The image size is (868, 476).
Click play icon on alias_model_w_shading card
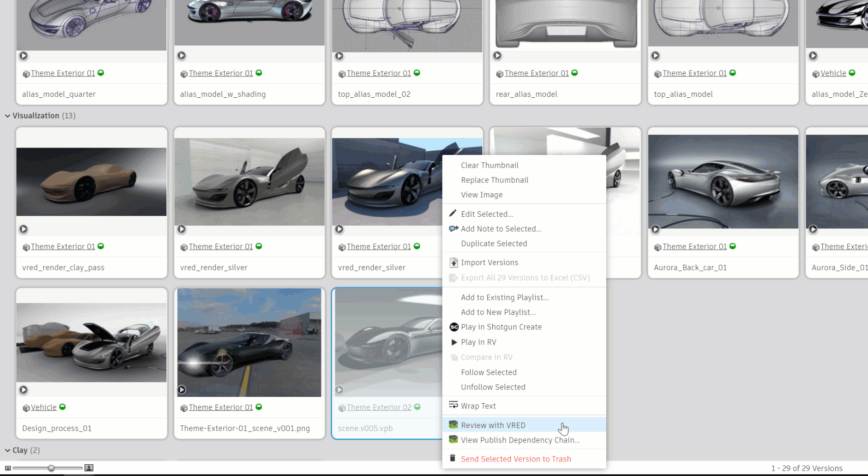(x=181, y=56)
